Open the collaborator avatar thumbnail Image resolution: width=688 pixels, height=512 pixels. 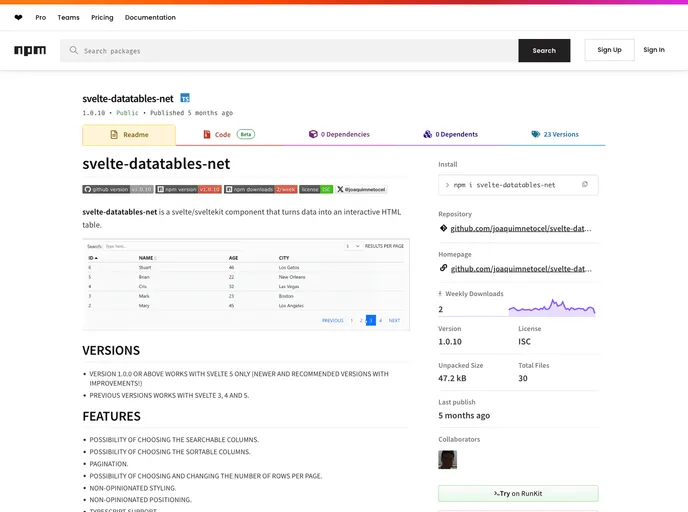448,460
